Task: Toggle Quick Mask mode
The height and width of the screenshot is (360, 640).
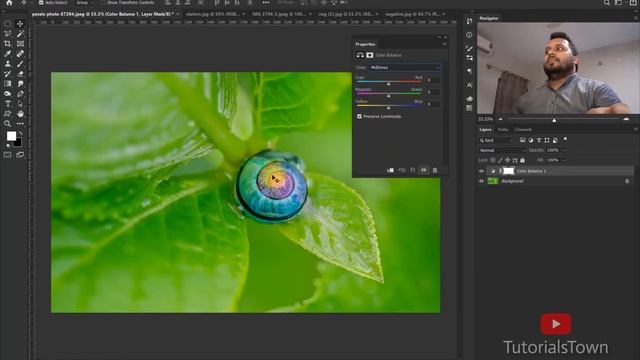Action: [x=7, y=155]
